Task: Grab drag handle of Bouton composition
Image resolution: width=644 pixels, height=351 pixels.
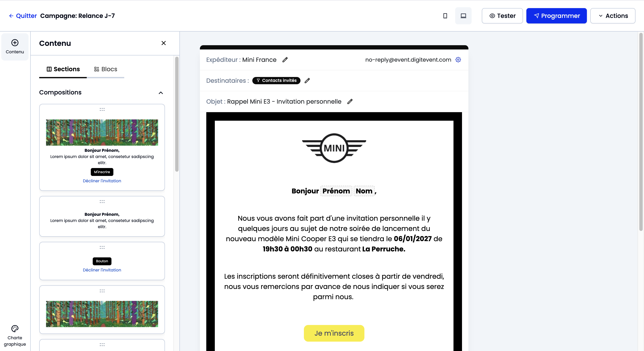Action: point(102,247)
